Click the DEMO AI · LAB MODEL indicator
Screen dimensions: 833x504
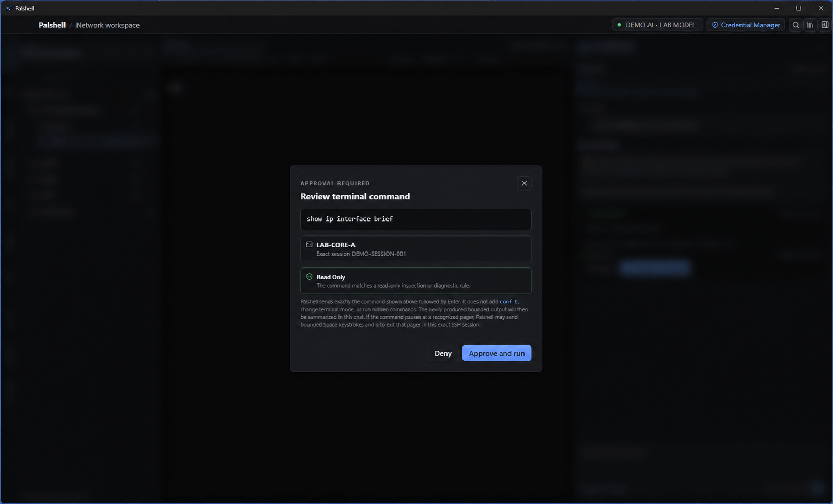pos(657,25)
